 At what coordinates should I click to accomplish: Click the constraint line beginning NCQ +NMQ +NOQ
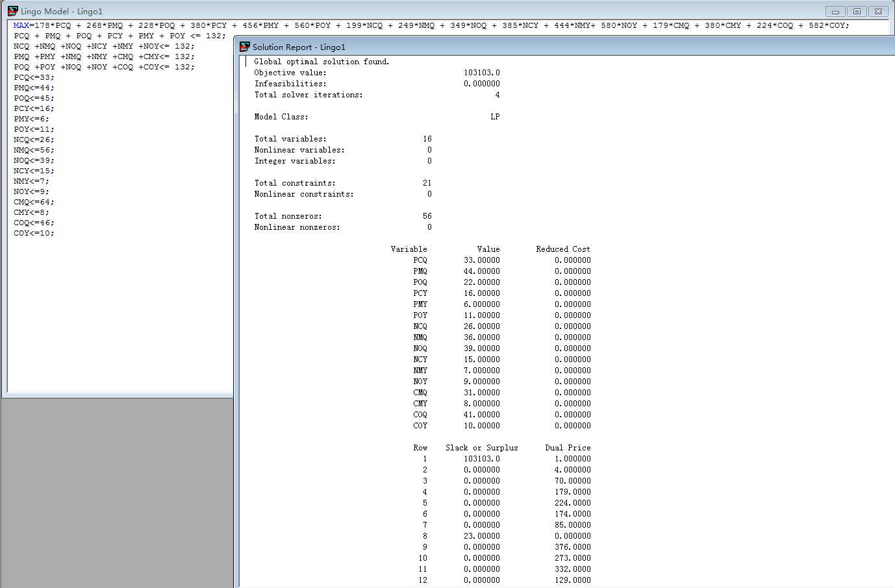pyautogui.click(x=104, y=46)
